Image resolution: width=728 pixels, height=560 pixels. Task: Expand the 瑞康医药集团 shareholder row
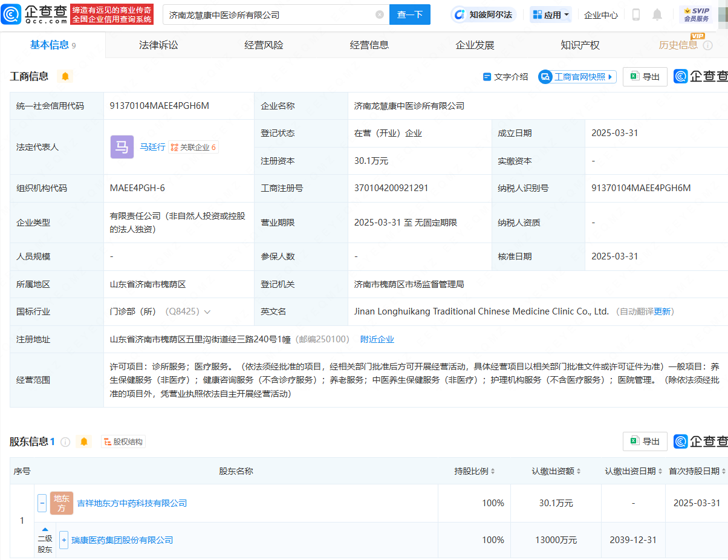point(64,540)
